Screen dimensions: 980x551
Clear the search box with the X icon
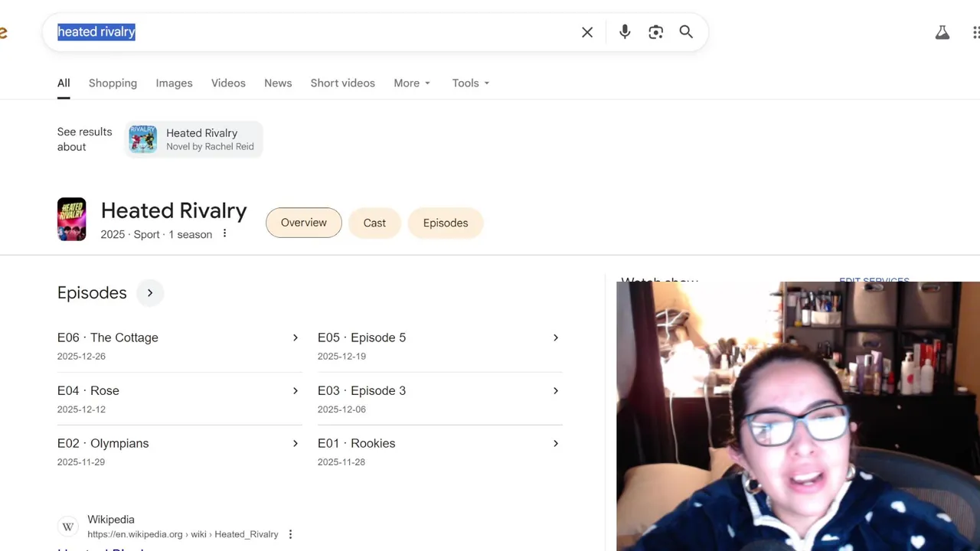pyautogui.click(x=587, y=32)
